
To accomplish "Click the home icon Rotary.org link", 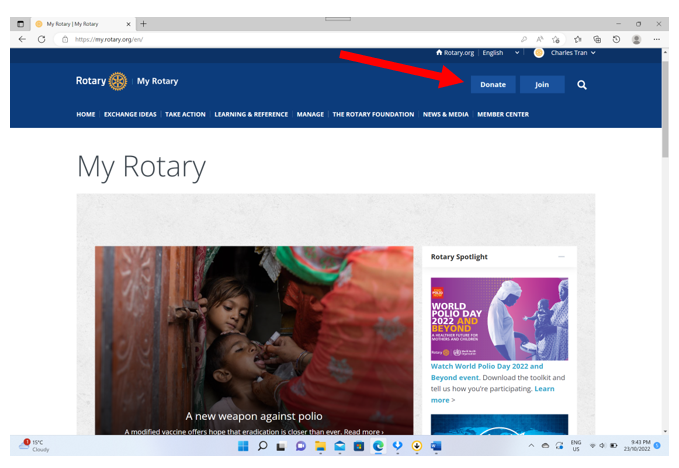I will point(455,53).
